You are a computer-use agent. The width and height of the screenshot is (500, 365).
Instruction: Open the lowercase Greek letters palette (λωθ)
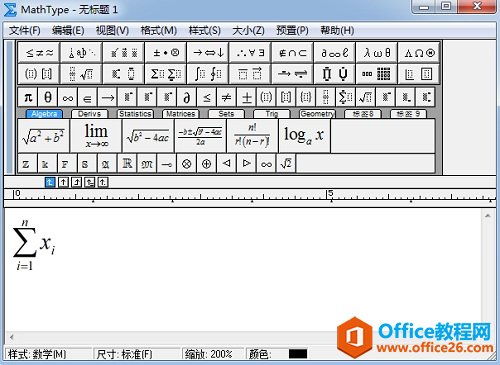377,53
